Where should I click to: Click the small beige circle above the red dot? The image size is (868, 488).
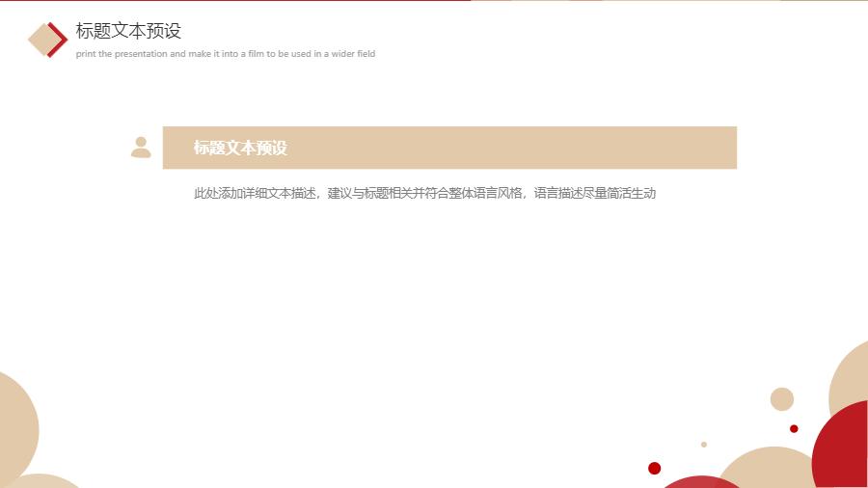pyautogui.click(x=782, y=399)
